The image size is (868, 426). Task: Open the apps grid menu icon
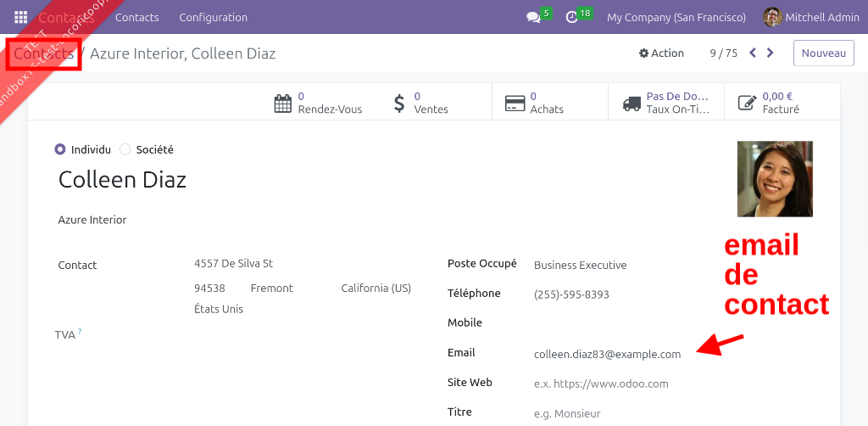(x=20, y=17)
